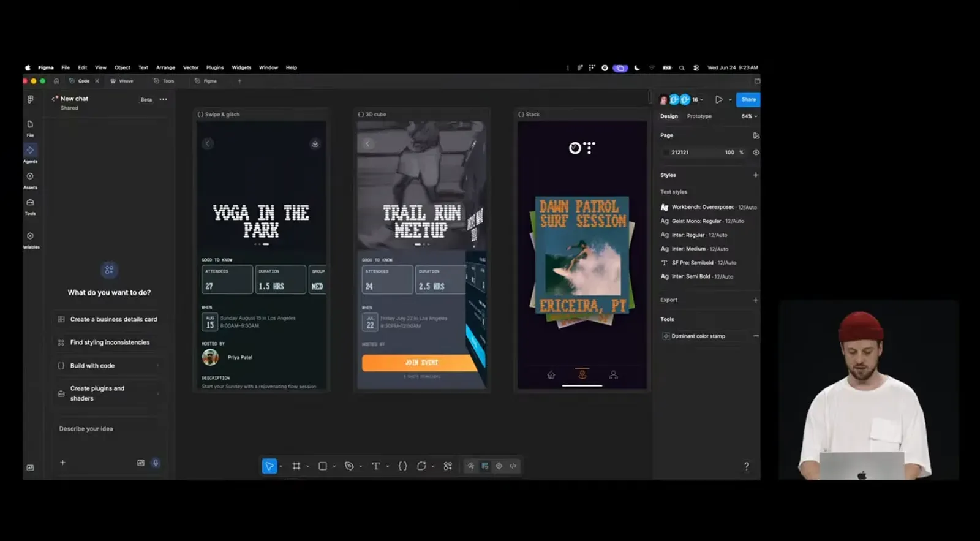The image size is (980, 541).
Task: Expand the Text tool options arrow
Action: pos(387,467)
